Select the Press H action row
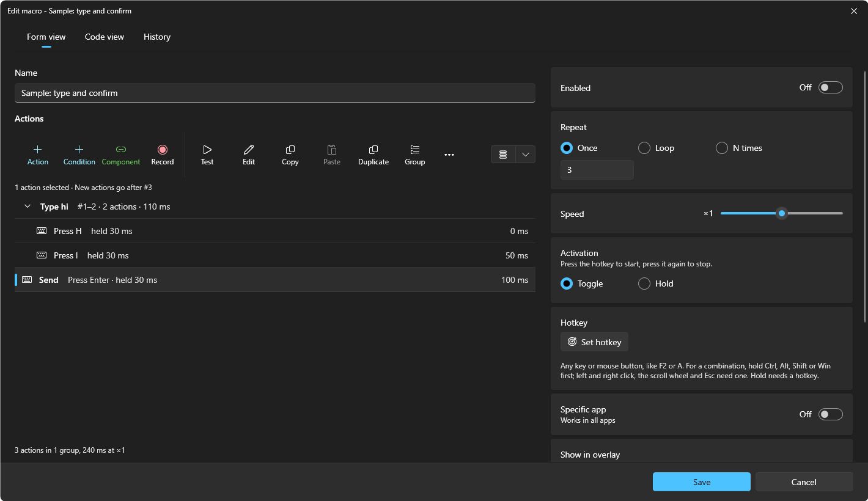Screen dimensions: 868x501 [x=275, y=231]
